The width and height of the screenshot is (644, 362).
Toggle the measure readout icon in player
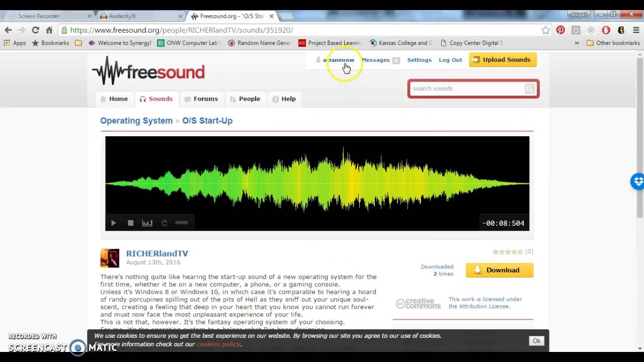click(x=181, y=223)
